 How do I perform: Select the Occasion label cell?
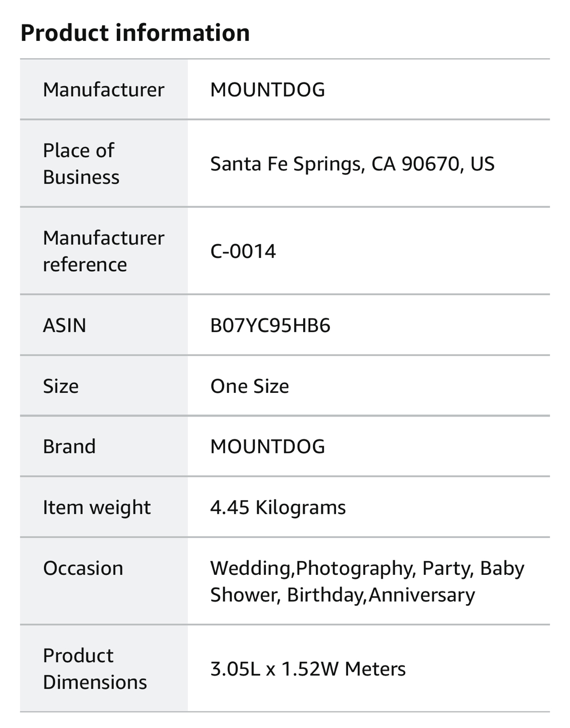tap(104, 581)
